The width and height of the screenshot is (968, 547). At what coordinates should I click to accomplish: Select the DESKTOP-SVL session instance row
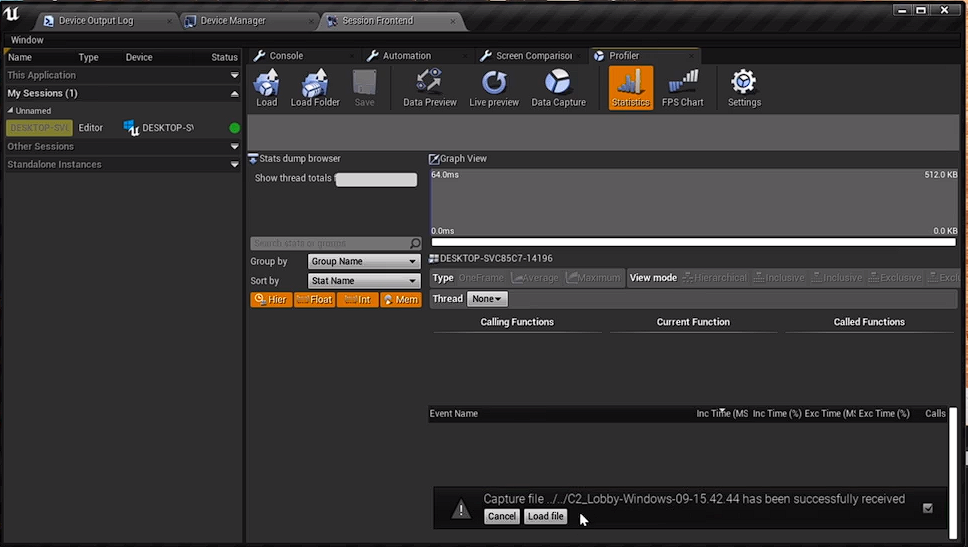[x=123, y=128]
